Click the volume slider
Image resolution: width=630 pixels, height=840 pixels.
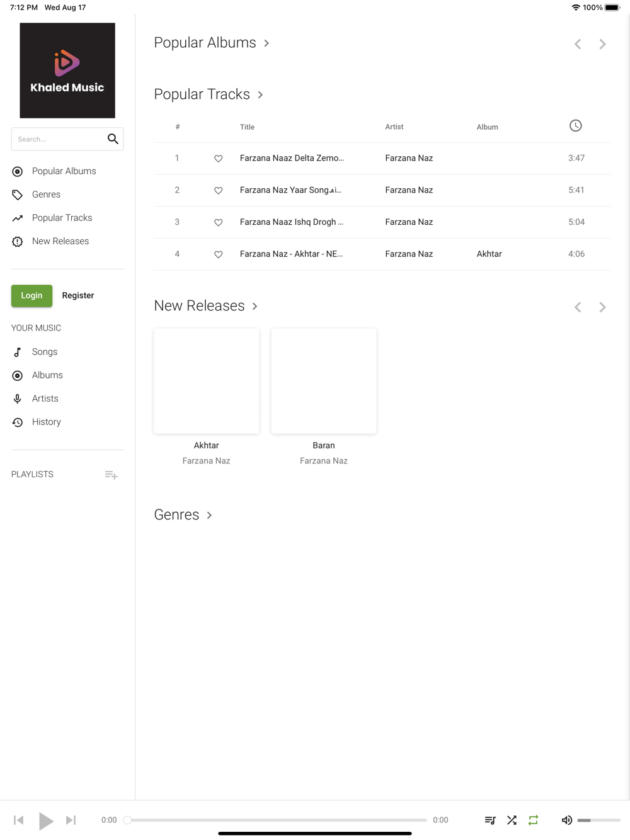[599, 820]
